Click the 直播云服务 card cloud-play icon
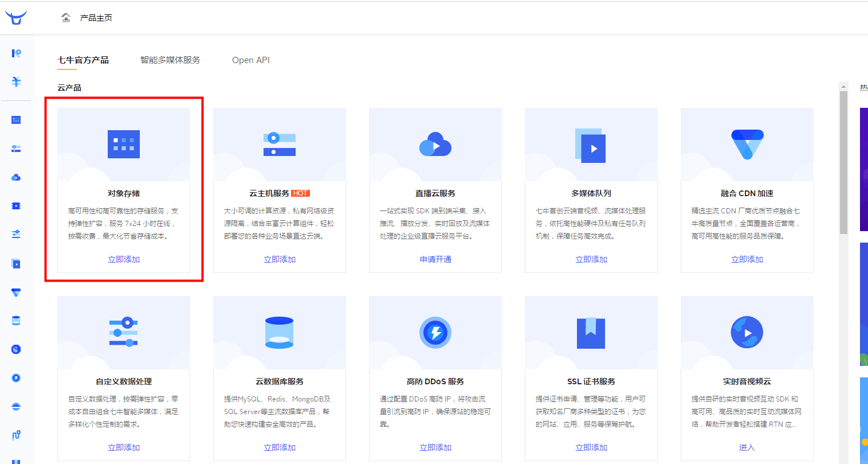Viewport: 868px width, 464px height. coord(435,145)
